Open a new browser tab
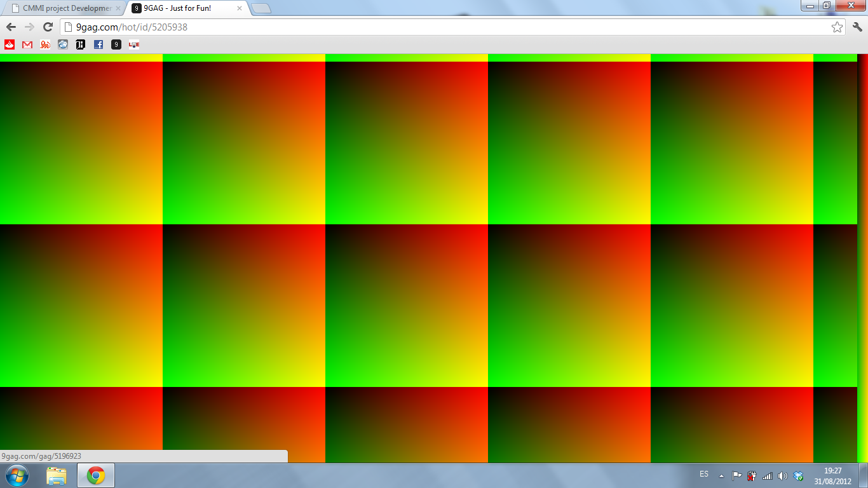 pyautogui.click(x=261, y=9)
